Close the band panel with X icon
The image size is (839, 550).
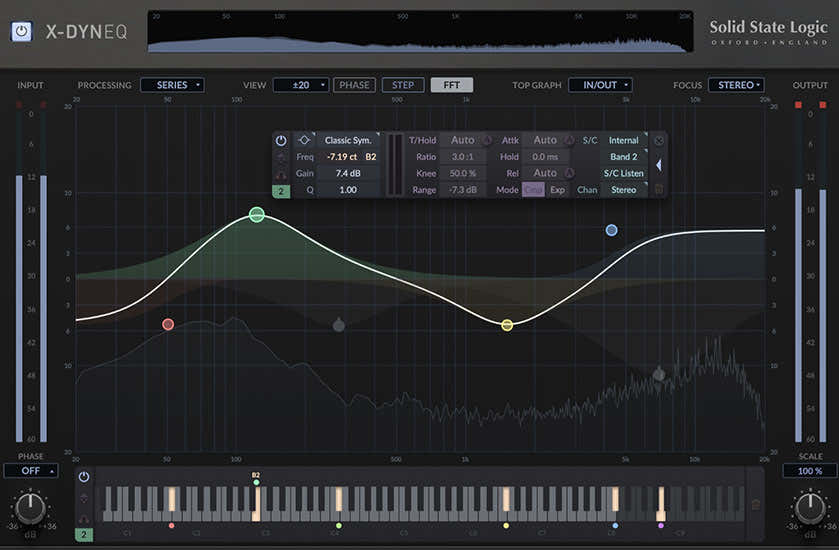(659, 141)
